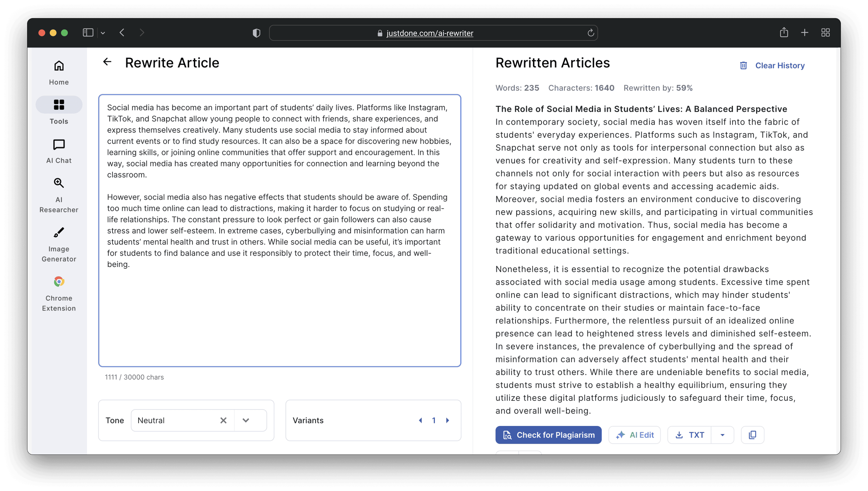Click the browser privacy shield icon
This screenshot has width=868, height=491.
tap(257, 33)
